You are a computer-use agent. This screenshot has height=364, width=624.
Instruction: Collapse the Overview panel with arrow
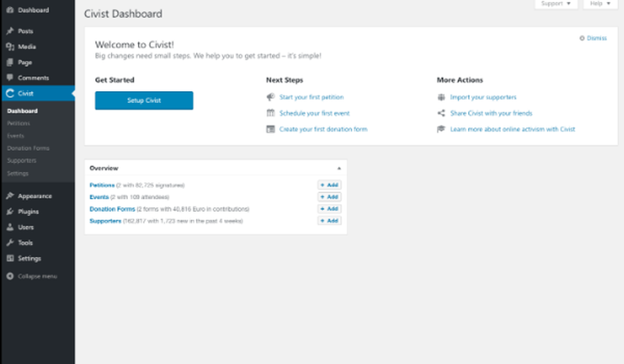click(339, 168)
